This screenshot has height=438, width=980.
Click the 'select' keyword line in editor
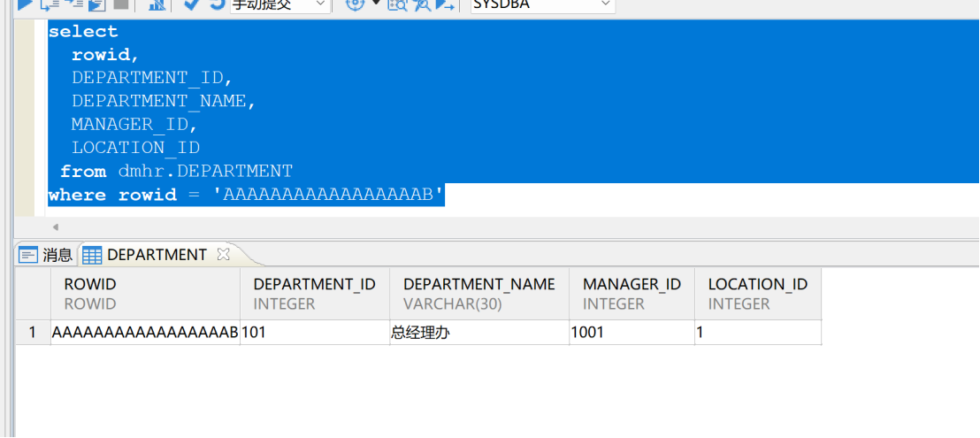pyautogui.click(x=83, y=31)
